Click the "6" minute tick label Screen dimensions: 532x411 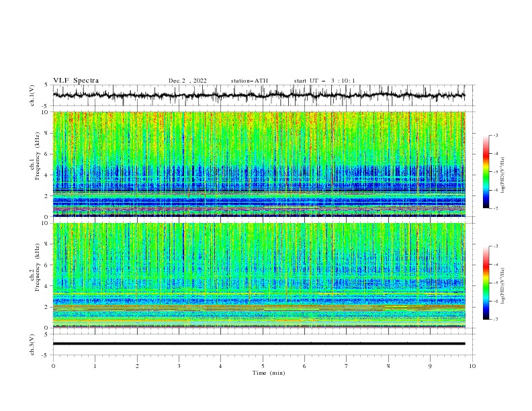[304, 366]
